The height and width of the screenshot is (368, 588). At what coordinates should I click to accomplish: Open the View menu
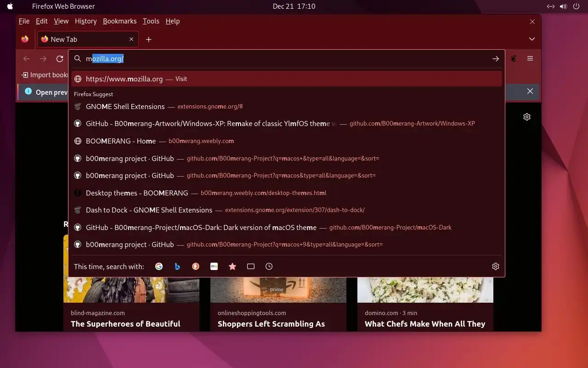tap(61, 21)
